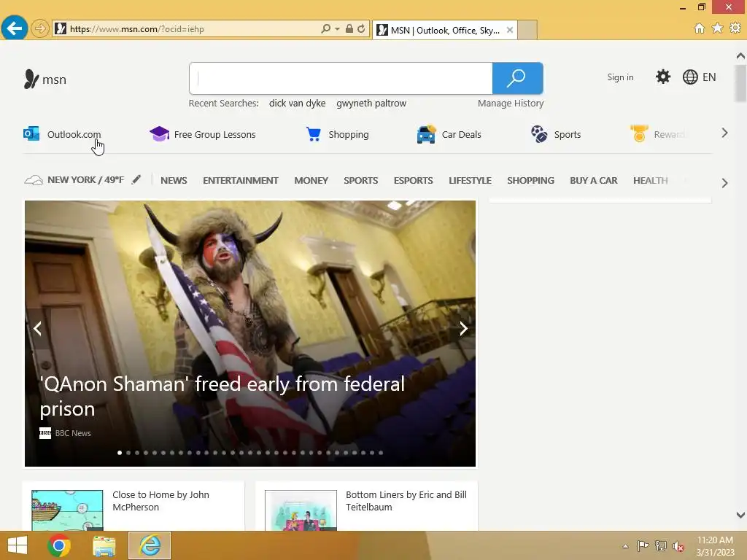Open the address bar autocomplete dropdown arrow
The width and height of the screenshot is (747, 560).
pyautogui.click(x=337, y=28)
